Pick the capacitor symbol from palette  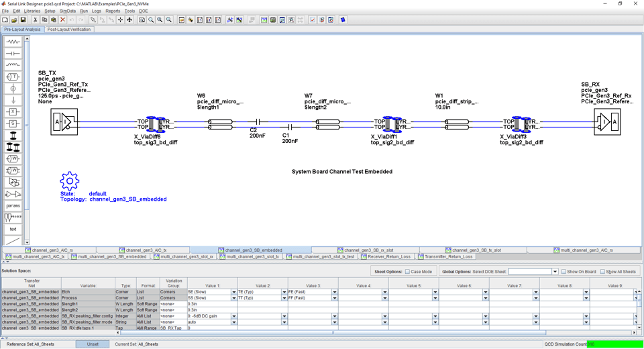[x=13, y=53]
